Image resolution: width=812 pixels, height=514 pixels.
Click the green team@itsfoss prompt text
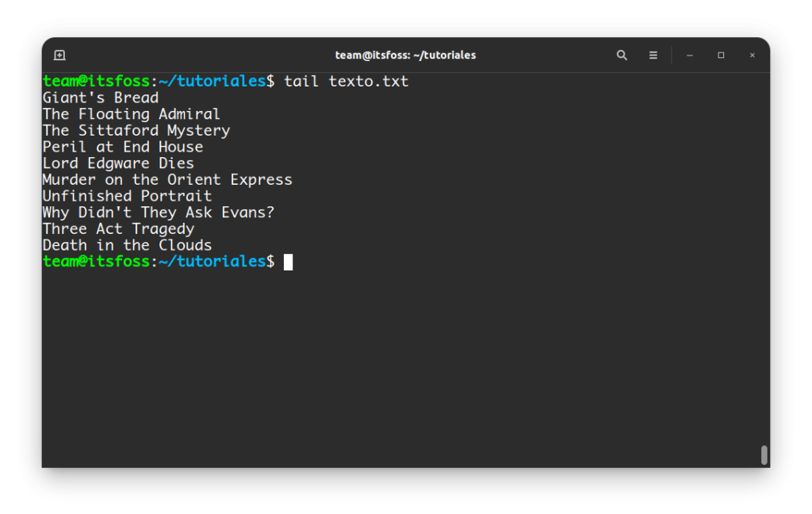pyautogui.click(x=97, y=261)
